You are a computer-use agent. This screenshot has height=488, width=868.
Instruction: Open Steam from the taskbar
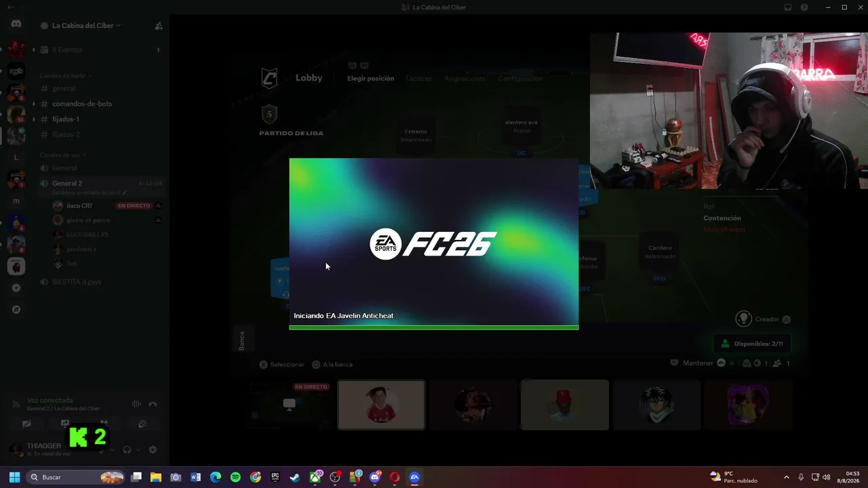(295, 477)
